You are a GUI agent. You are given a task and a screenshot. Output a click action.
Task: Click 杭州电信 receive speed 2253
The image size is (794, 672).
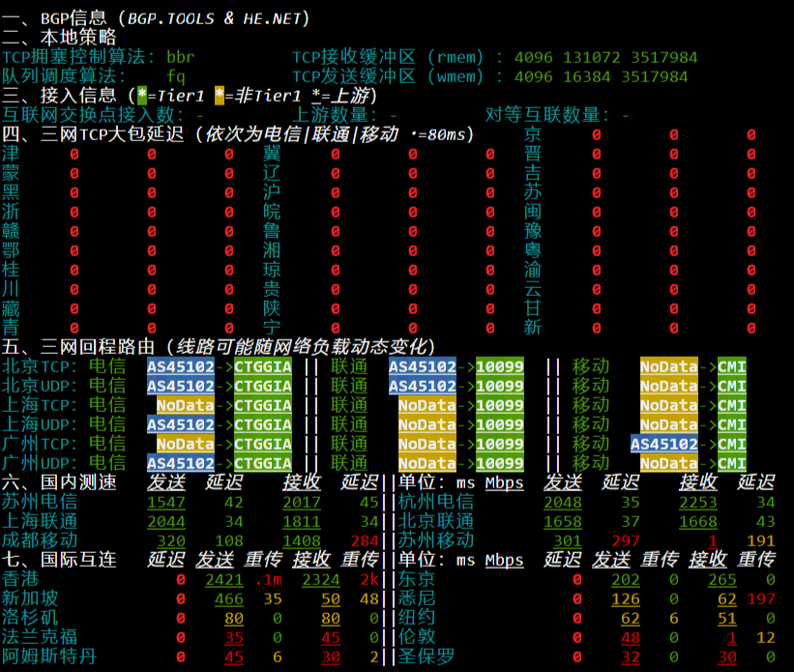tap(698, 503)
